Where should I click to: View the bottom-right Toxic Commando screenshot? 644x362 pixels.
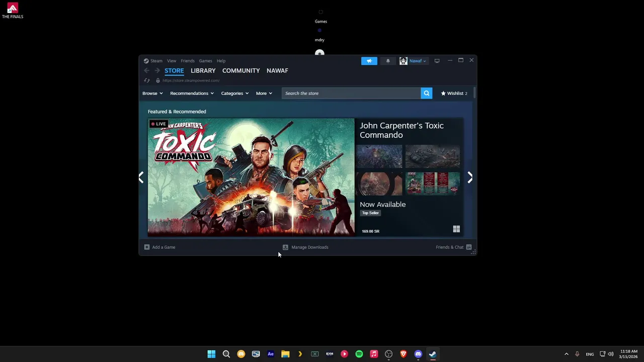[x=433, y=184]
